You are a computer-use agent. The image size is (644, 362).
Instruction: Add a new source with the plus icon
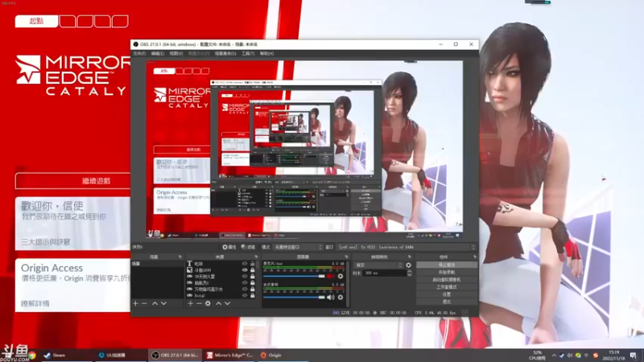pos(190,303)
